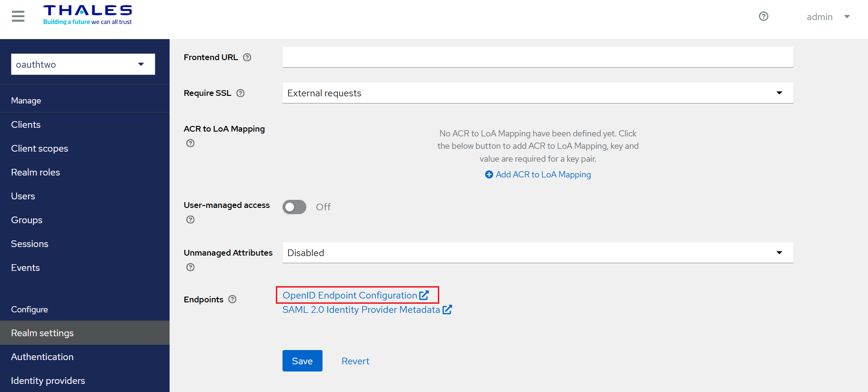Click into the Frontend URL input field
This screenshot has width=868, height=392.
[x=537, y=57]
